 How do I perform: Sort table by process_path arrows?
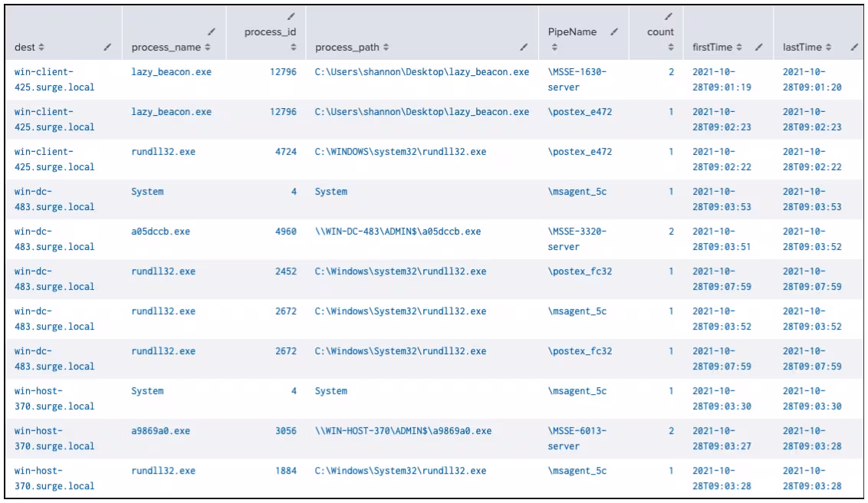[386, 48]
